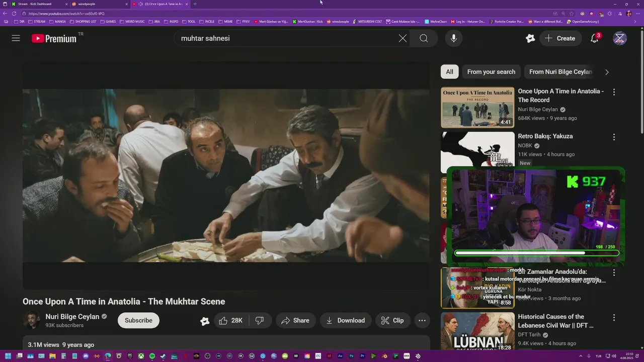Viewport: 644px width, 362px height.
Task: Select the 'From Nuri Bilge Ceylan' chip
Action: point(560,72)
